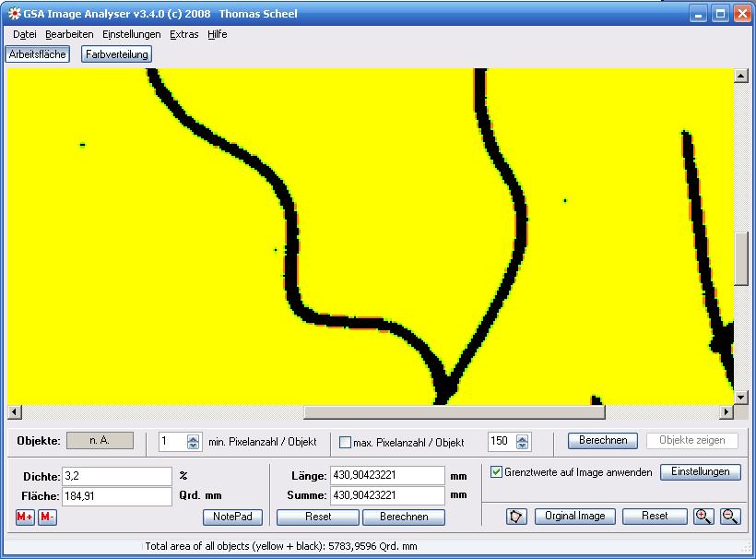Decrease min. Pixelanzahl spinner value
Viewport: 756px width, 559px height.
point(194,446)
